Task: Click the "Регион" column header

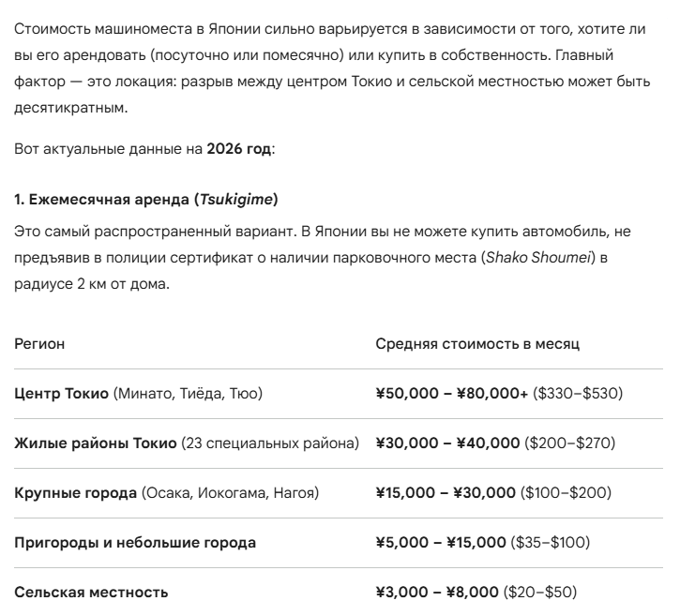Action: tap(40, 344)
